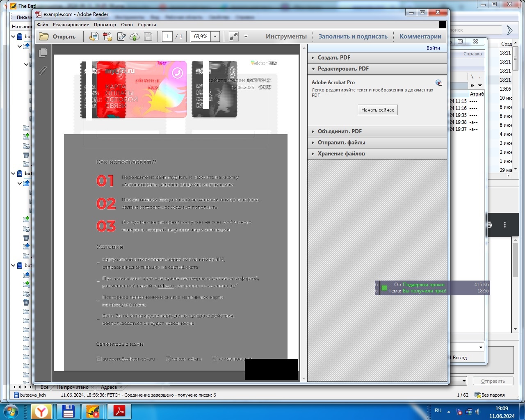This screenshot has height=420, width=525.
Task: Expand the 'Хранение файлов' section
Action: click(x=341, y=154)
